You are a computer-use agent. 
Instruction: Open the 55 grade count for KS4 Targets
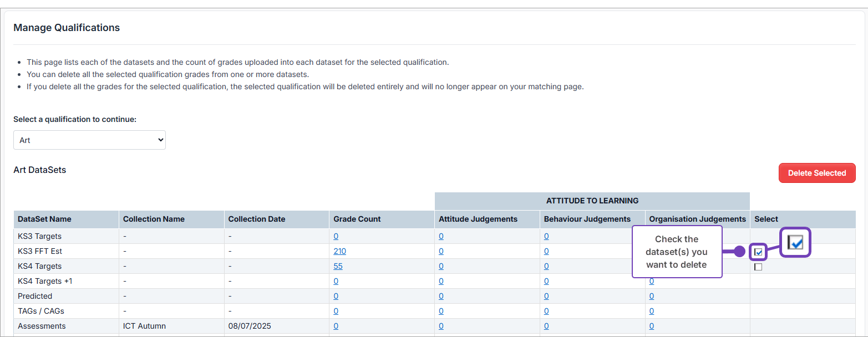pyautogui.click(x=338, y=266)
